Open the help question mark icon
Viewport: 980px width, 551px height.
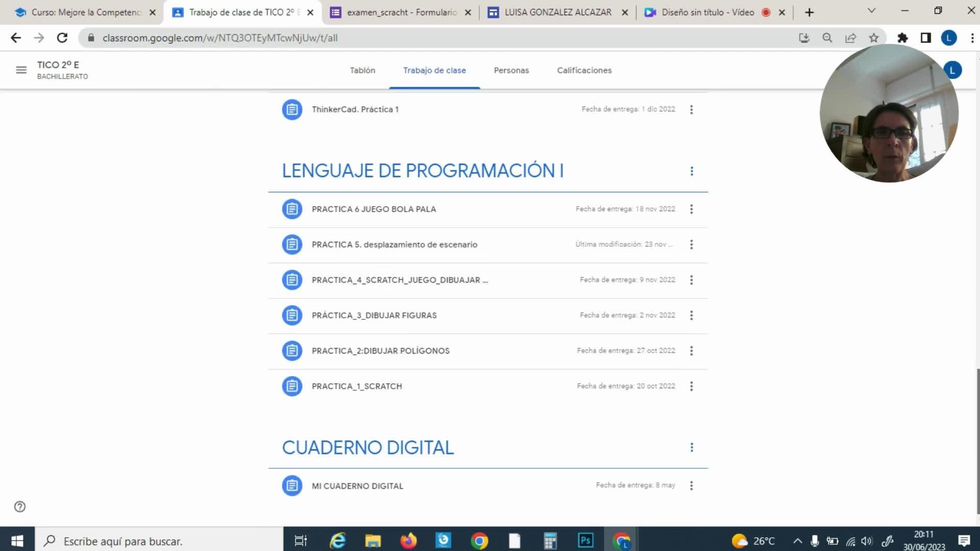[x=20, y=507]
